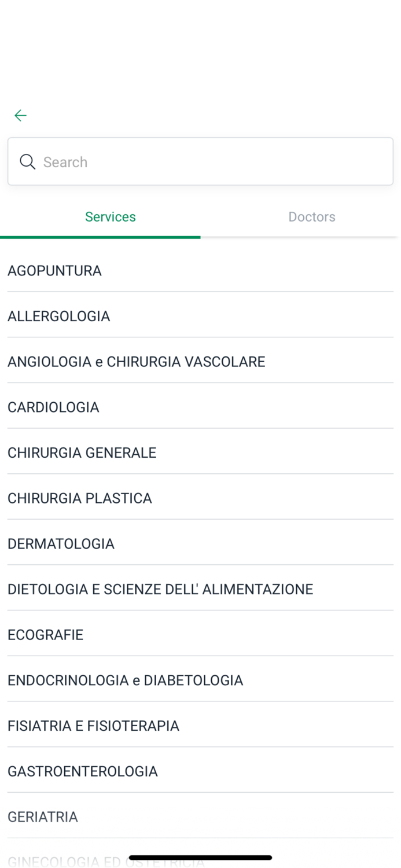Open the DERMATOLOGIA service
This screenshot has width=401, height=868.
point(61,543)
